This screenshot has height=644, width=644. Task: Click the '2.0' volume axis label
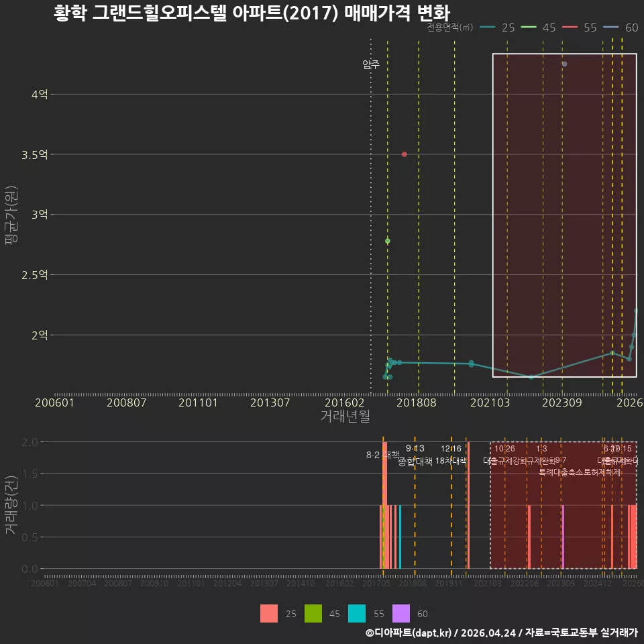point(30,442)
